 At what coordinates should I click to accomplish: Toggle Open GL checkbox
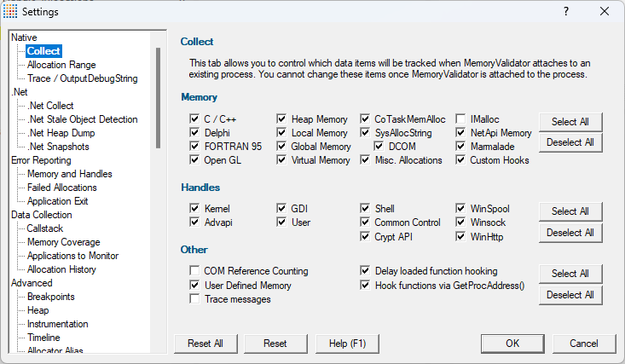(x=194, y=160)
